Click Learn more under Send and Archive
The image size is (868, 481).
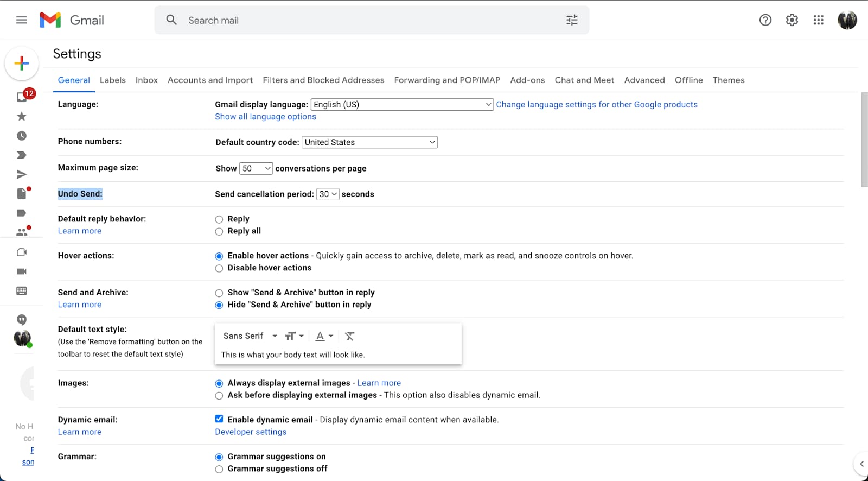click(80, 305)
